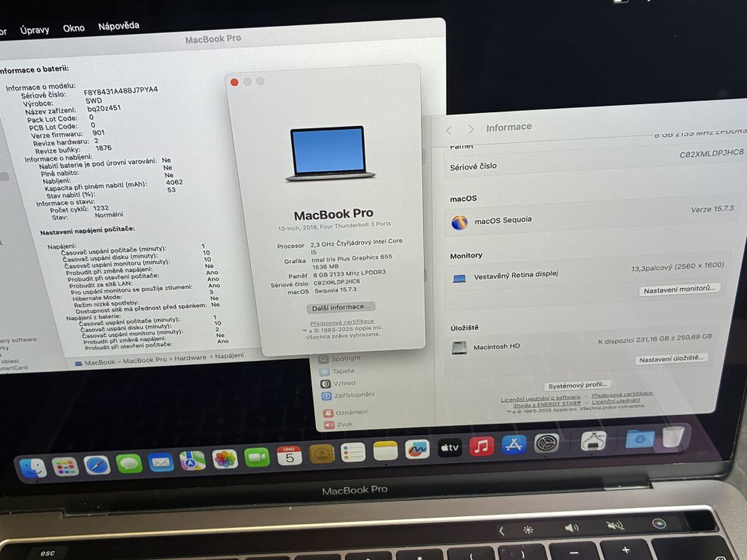Open the Okno menu
The image size is (747, 560).
click(x=74, y=28)
